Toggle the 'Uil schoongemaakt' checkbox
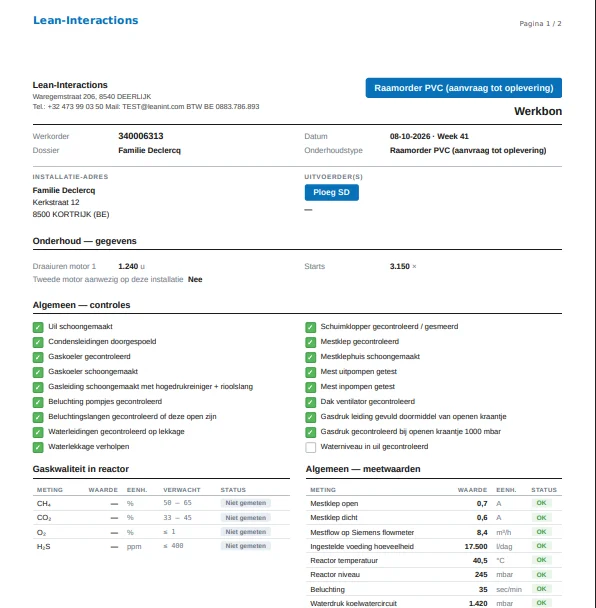The height and width of the screenshot is (608, 596). pyautogui.click(x=38, y=327)
